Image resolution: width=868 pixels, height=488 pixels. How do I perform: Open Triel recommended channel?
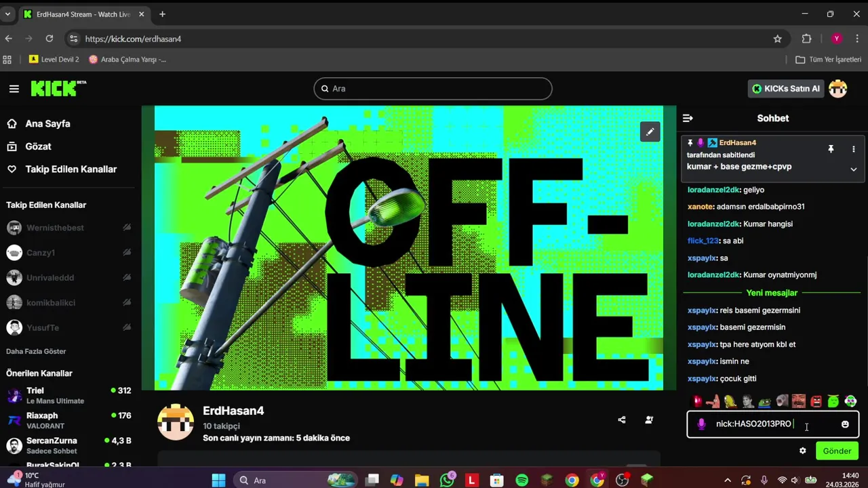[68, 395]
